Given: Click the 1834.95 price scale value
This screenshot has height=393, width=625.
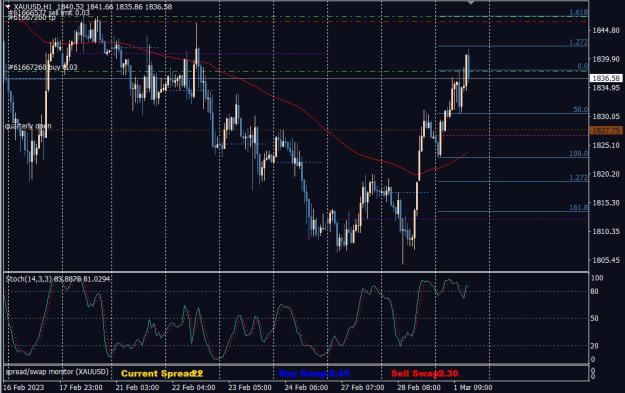Looking at the screenshot, I should tap(606, 88).
